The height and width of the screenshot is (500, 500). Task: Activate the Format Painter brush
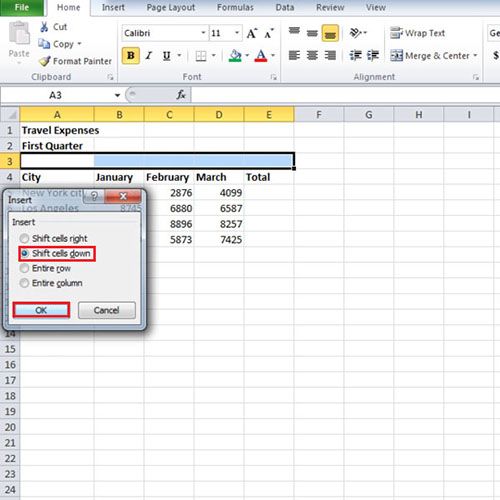coord(44,61)
